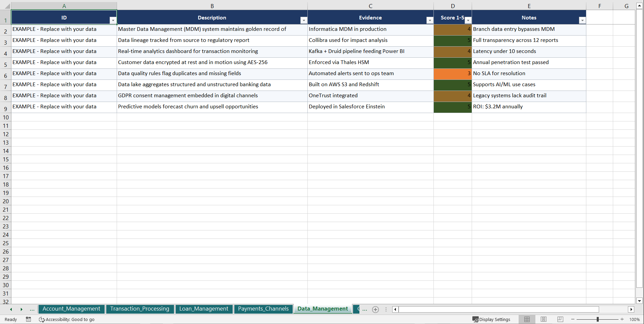Open the Description column filter dropdown
Viewport: 644px width, 324px height.
pos(303,20)
